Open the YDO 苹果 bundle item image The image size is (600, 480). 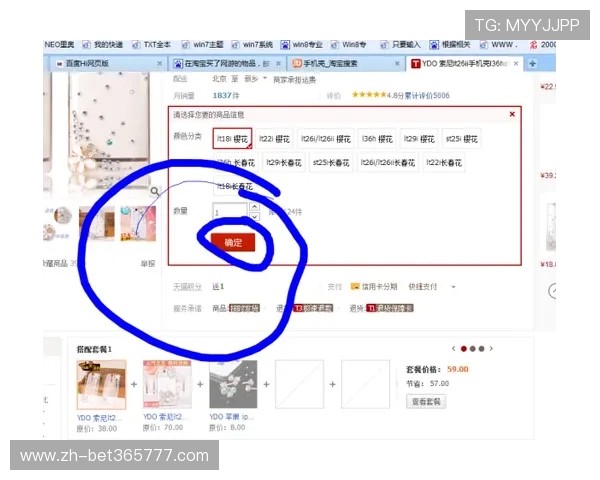pos(233,384)
